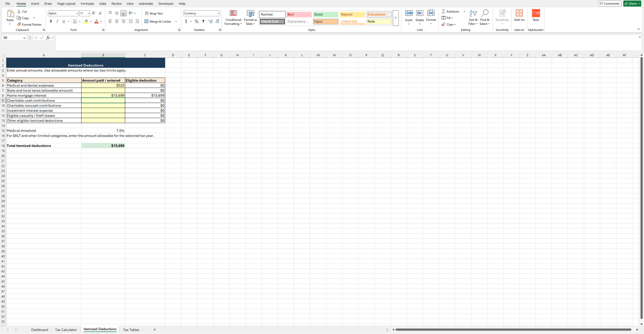Open the Fill dropdown menu

point(447,18)
